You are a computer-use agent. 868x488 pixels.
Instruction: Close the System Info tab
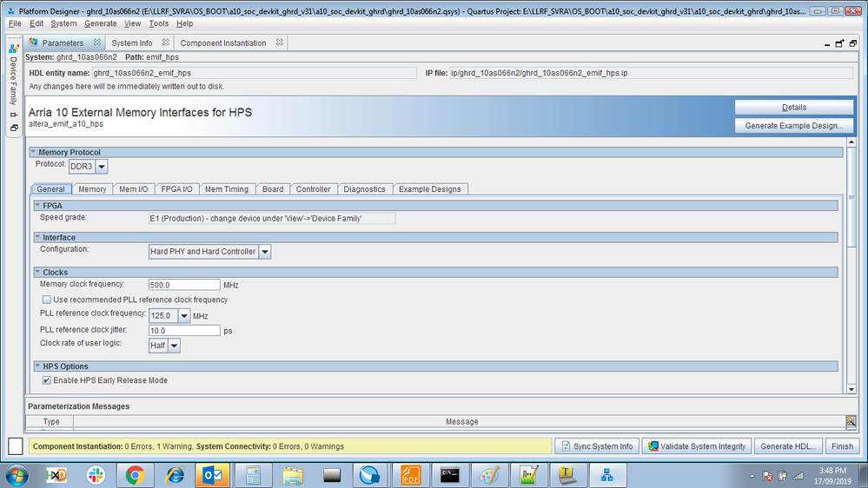tap(165, 43)
